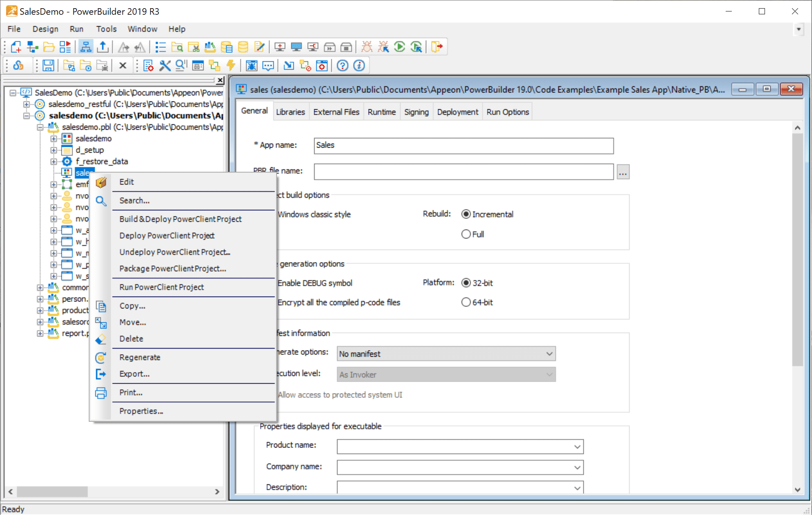Open the No manifest dropdown

point(446,354)
